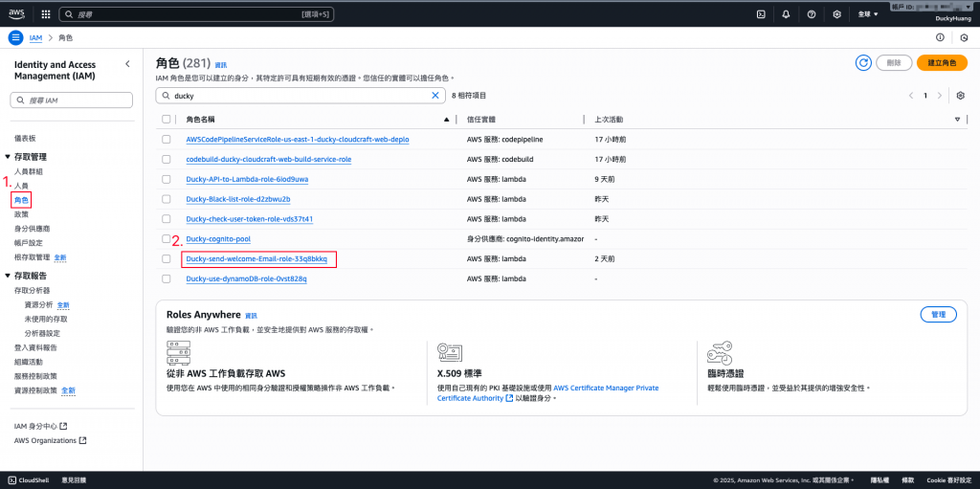Check Ducky-cognito-pool row checkbox
Image resolution: width=980 pixels, height=489 pixels.
(x=167, y=239)
